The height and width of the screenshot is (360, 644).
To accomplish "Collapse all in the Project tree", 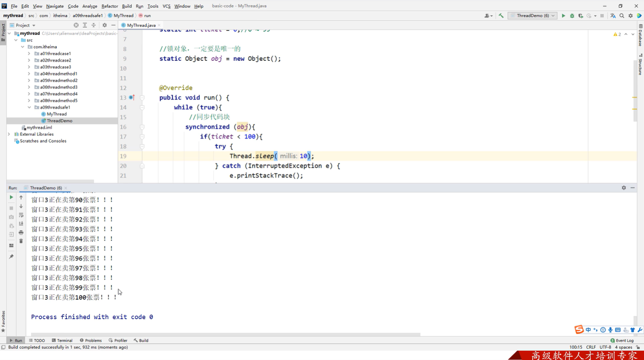I will click(x=94, y=25).
